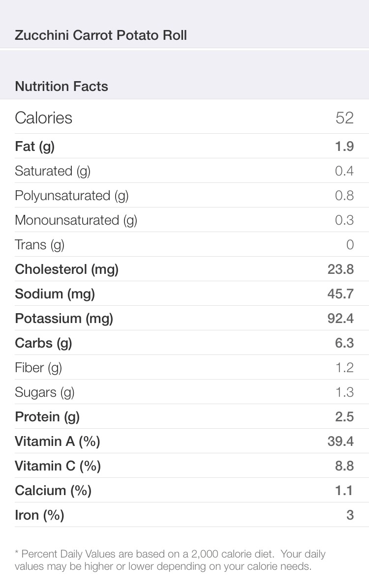Tap the Vitamin A (%) row
This screenshot has height=588, width=369.
pyautogui.click(x=184, y=441)
